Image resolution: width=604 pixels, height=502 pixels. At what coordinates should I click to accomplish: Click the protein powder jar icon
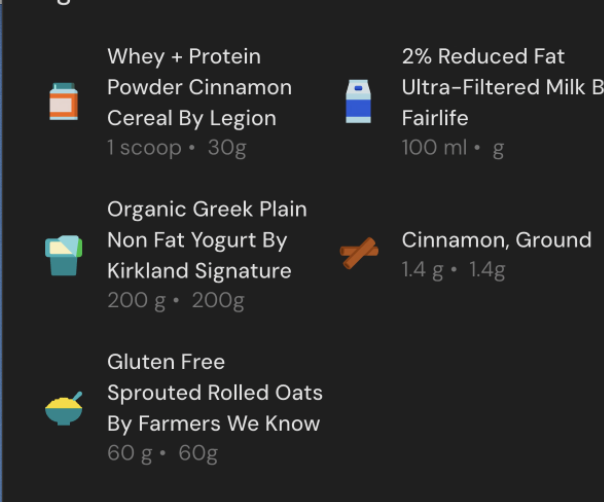click(64, 101)
